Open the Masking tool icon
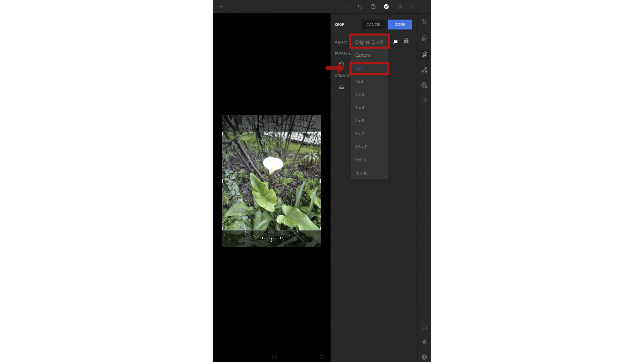The width and height of the screenshot is (644, 362). pyautogui.click(x=424, y=85)
